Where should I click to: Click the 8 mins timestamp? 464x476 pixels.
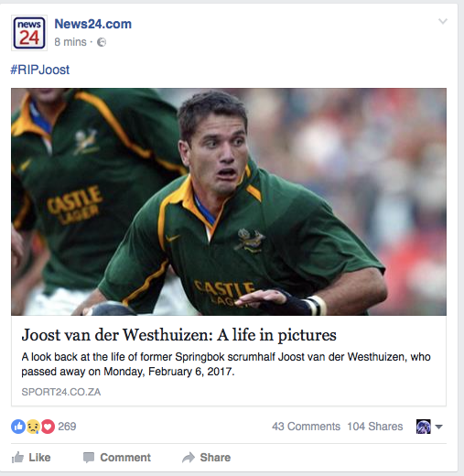click(x=70, y=42)
